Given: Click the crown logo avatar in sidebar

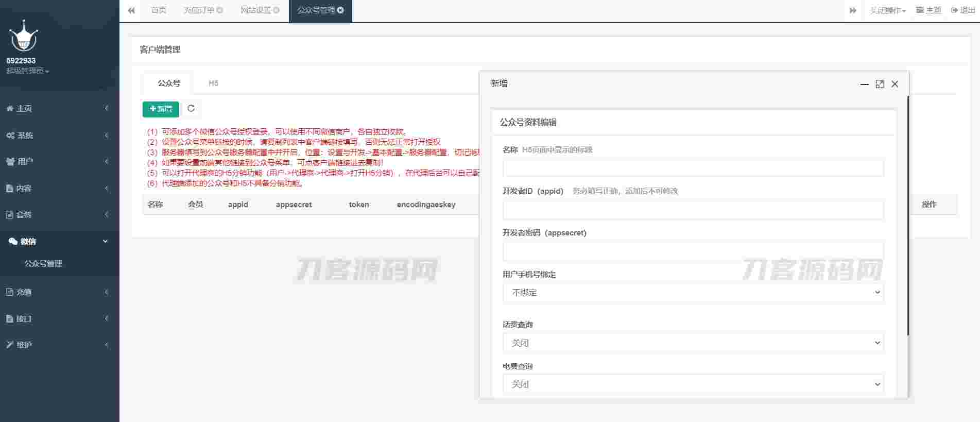Looking at the screenshot, I should [23, 37].
